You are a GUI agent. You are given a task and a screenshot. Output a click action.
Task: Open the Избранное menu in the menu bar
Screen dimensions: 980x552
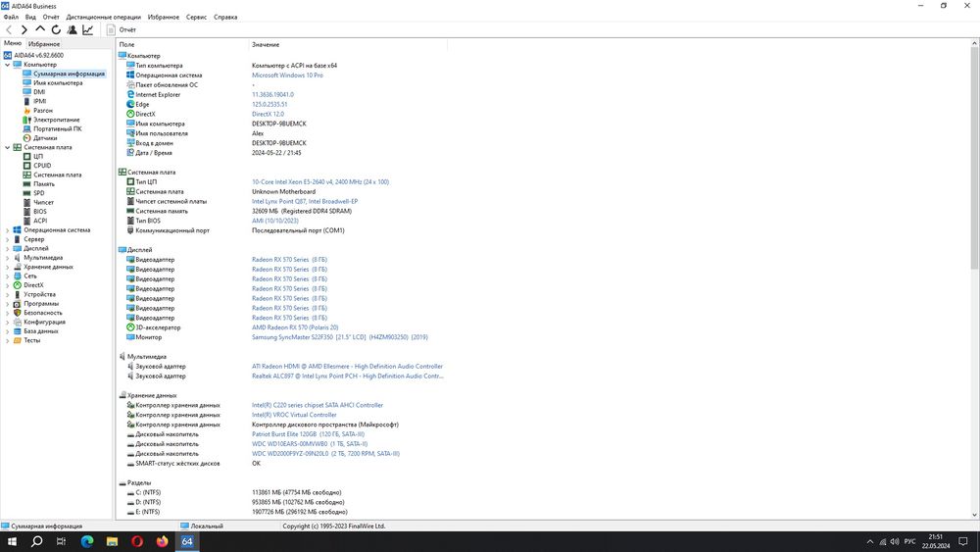(164, 17)
